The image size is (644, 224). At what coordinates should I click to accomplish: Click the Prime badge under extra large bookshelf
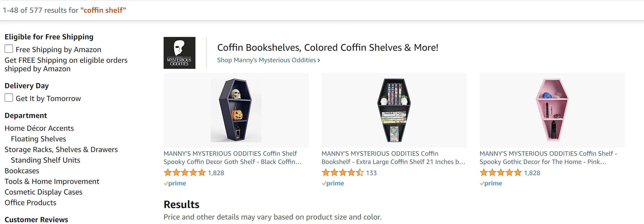[333, 183]
